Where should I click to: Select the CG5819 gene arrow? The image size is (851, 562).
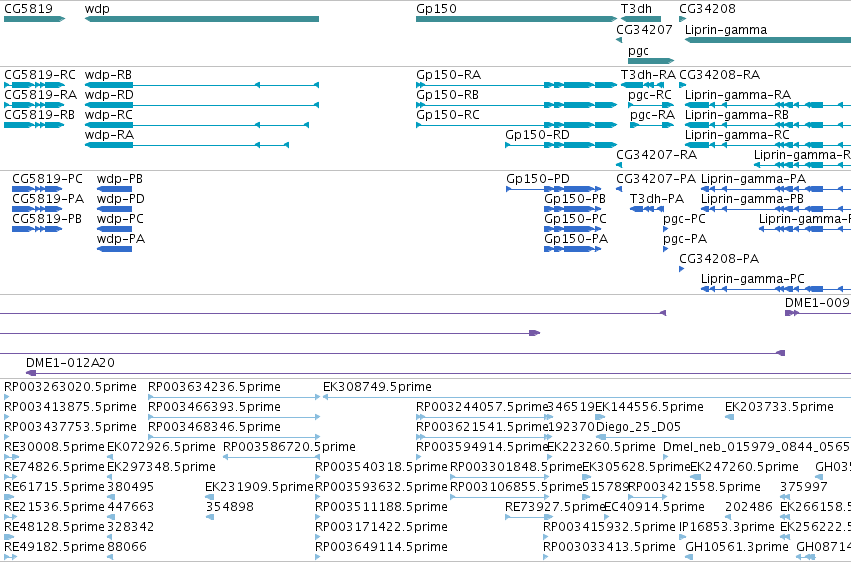(34, 19)
